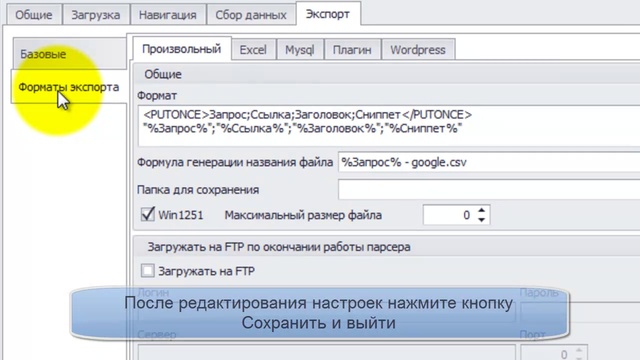The width and height of the screenshot is (640, 360).
Task: Enable the Загружать на FTP checkbox
Action: click(x=148, y=271)
